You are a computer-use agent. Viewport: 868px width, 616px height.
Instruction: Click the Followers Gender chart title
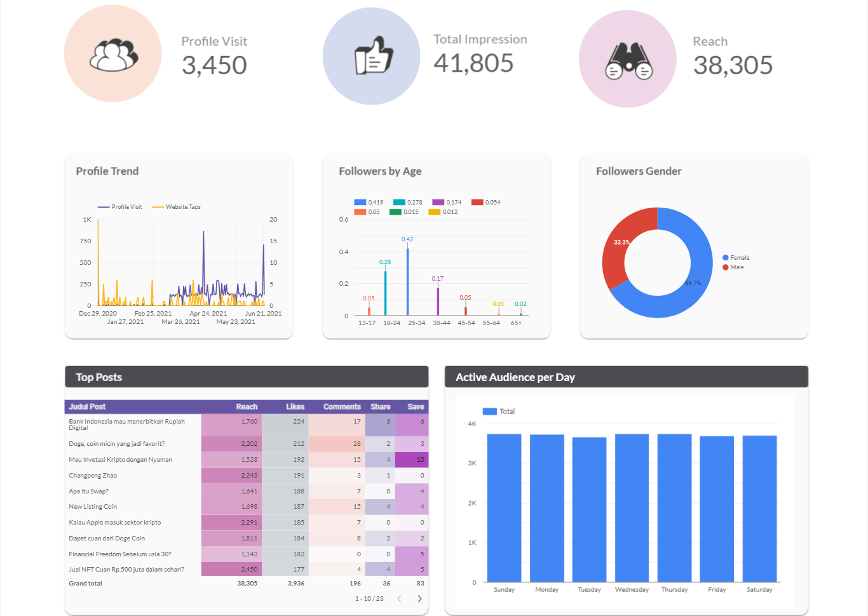[639, 171]
